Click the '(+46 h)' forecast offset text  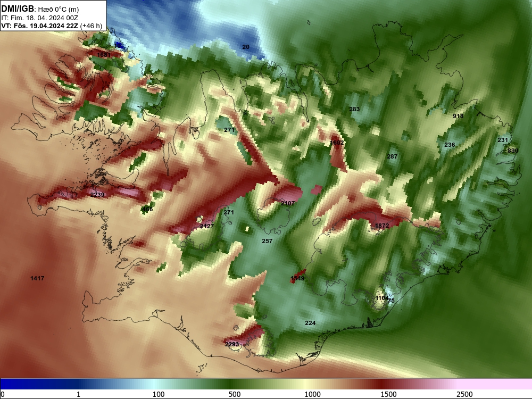point(91,26)
